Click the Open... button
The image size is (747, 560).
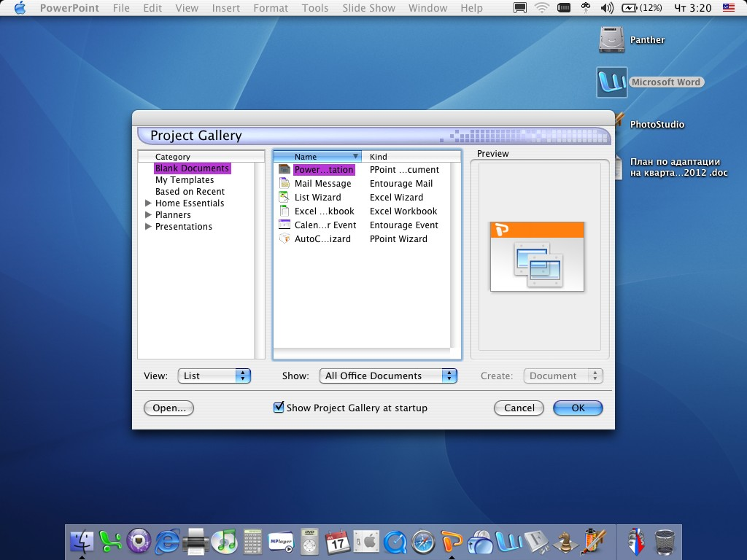coord(169,408)
